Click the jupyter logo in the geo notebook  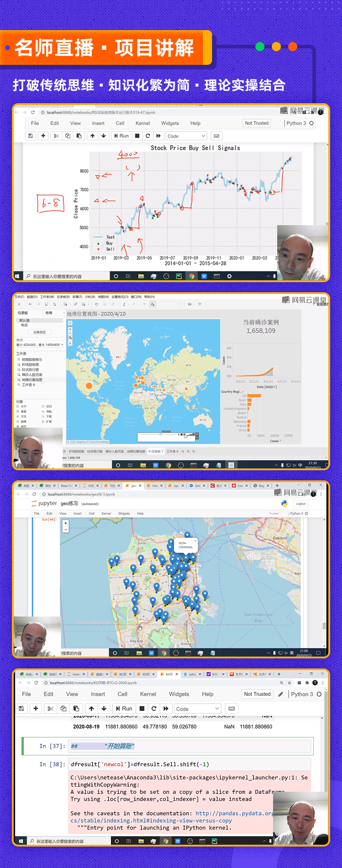pos(45,504)
